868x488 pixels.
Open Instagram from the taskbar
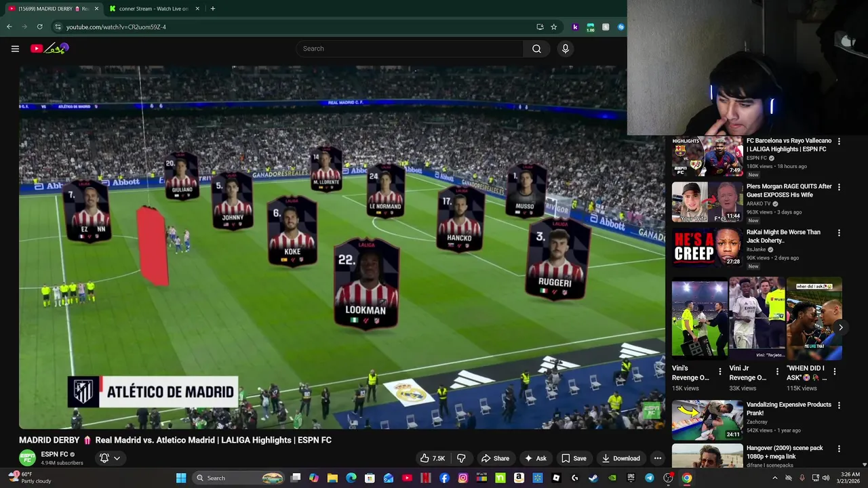pyautogui.click(x=463, y=478)
